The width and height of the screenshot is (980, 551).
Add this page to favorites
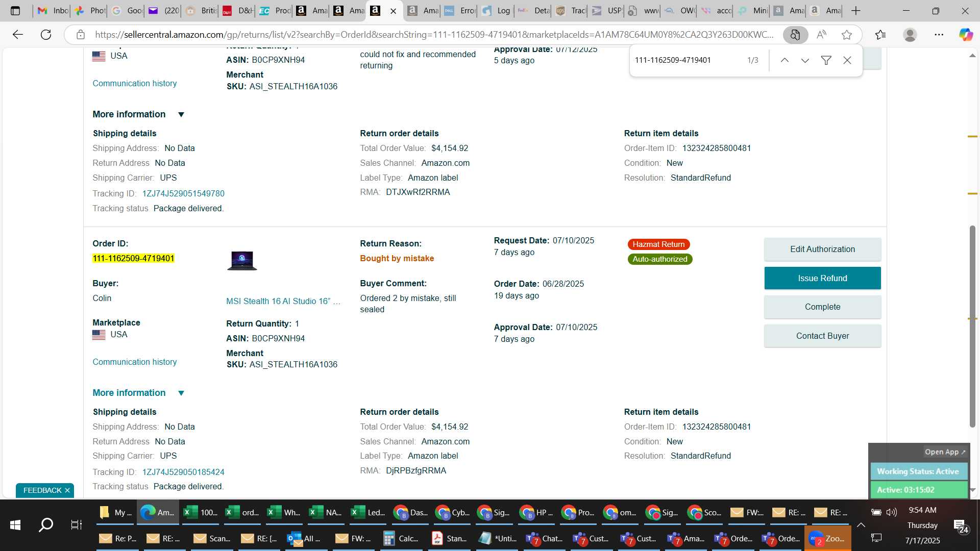click(x=847, y=35)
